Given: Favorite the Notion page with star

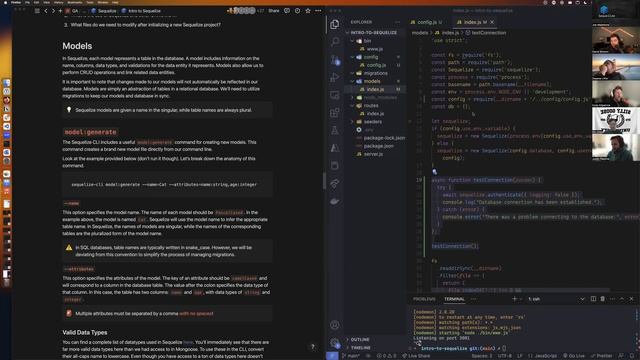Looking at the screenshot, I should tap(308, 11).
